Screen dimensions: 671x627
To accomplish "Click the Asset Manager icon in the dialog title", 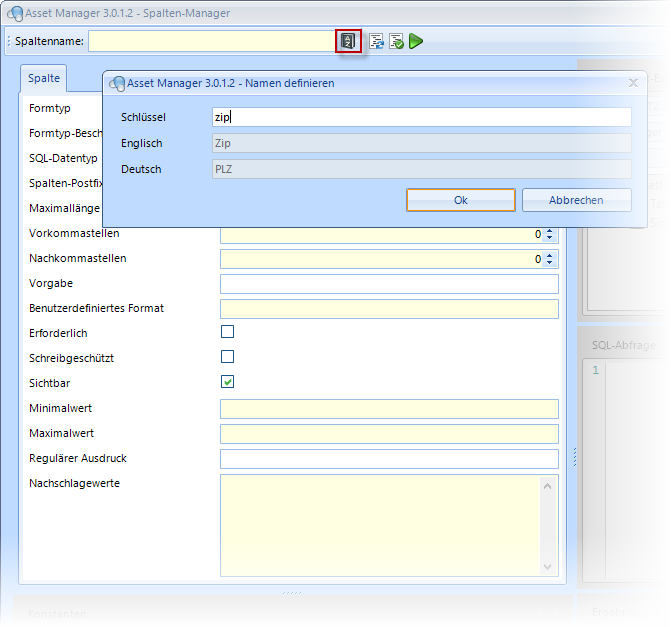I will [x=117, y=83].
